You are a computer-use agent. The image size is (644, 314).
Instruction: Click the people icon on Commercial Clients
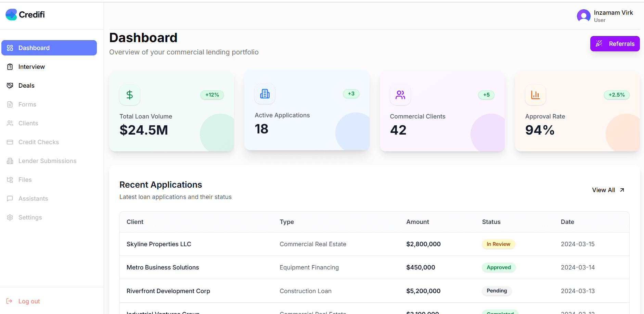(x=400, y=95)
